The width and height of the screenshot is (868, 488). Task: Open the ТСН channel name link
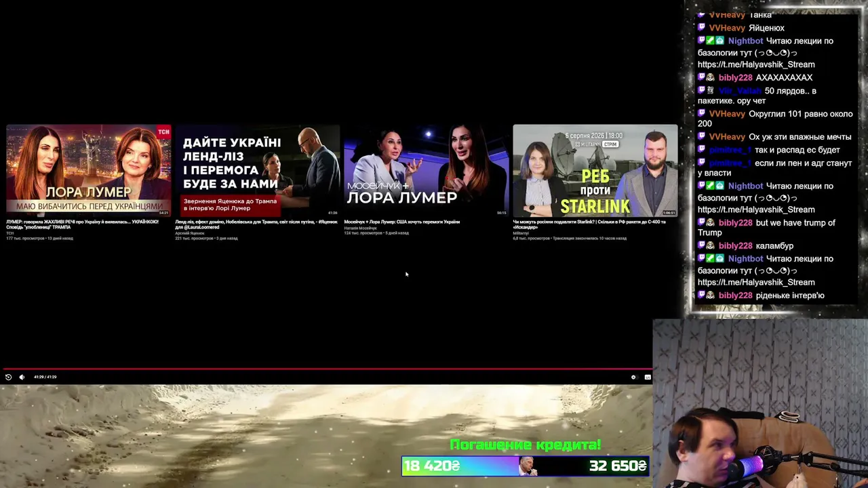coord(10,233)
